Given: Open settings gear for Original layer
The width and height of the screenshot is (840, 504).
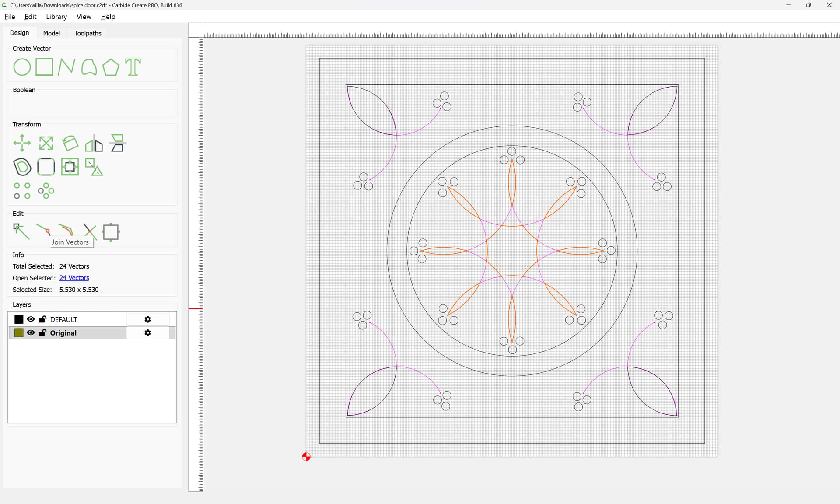Looking at the screenshot, I should pos(148,333).
